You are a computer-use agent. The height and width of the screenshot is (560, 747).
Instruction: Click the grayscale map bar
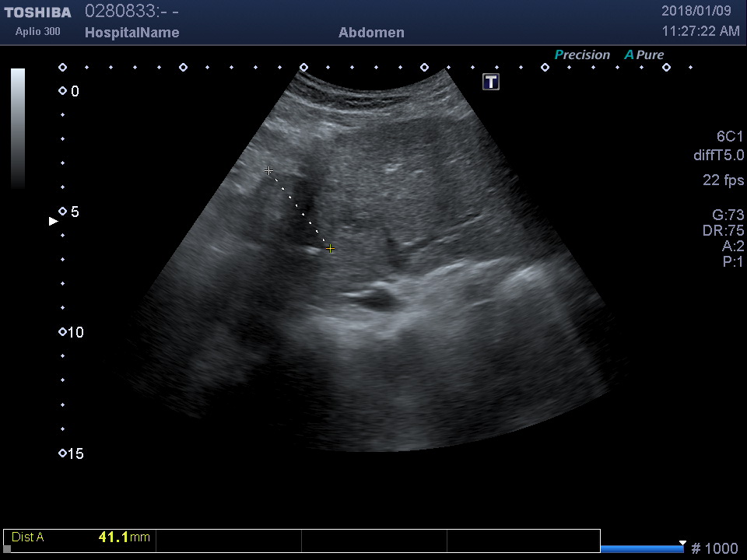tap(18, 128)
